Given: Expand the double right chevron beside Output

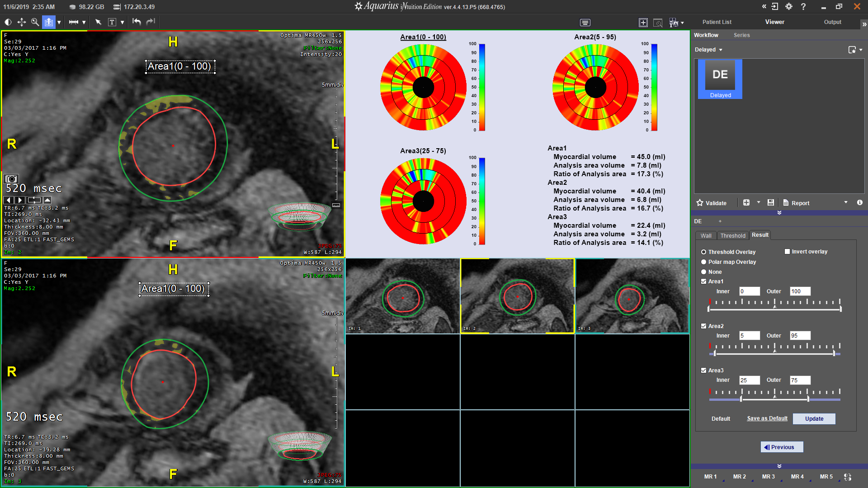Looking at the screenshot, I should (864, 24).
